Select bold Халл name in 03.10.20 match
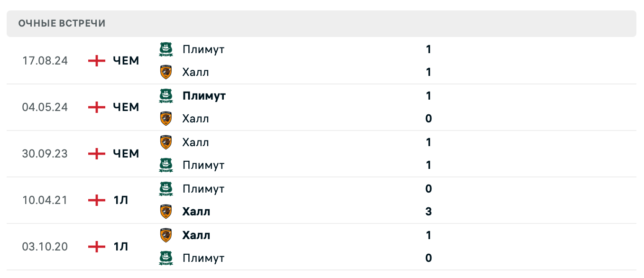Screen dimensions: 644x278 (x=196, y=235)
